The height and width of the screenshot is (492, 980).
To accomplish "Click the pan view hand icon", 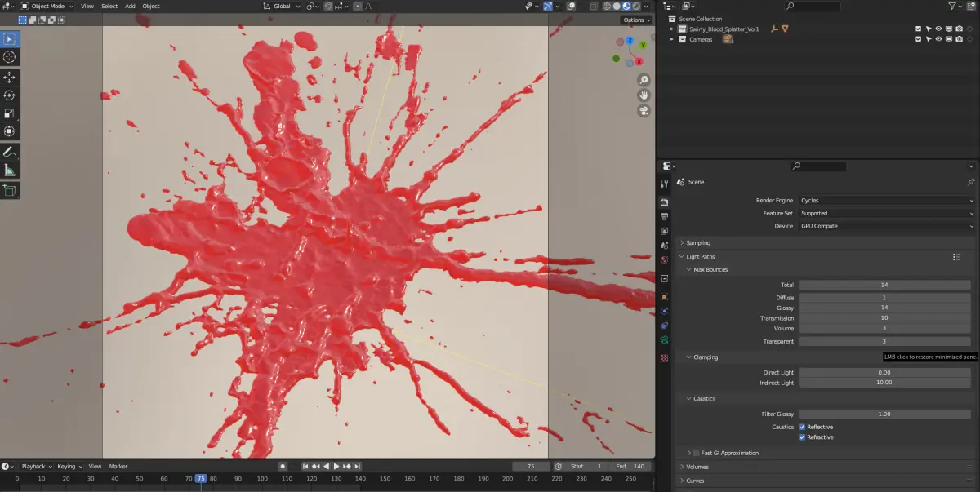I will [x=644, y=95].
